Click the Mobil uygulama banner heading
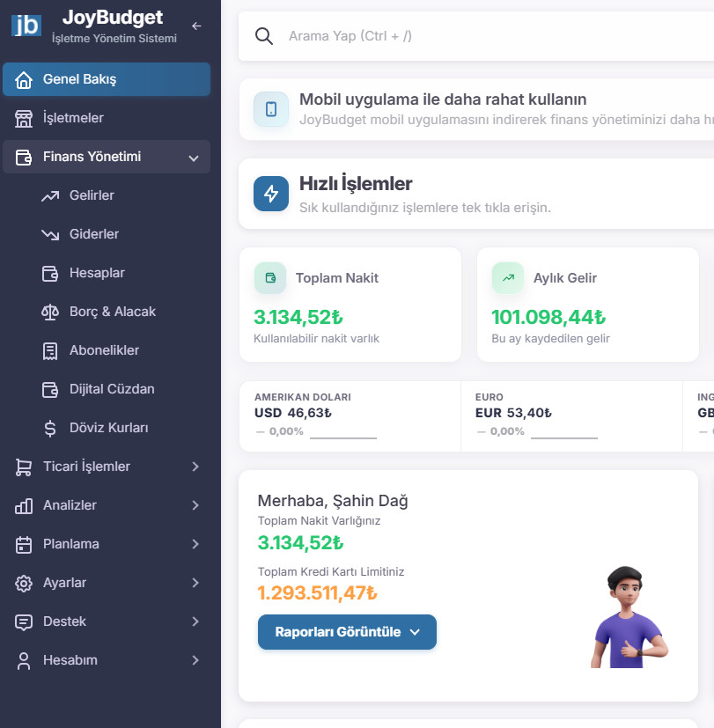714x728 pixels. pos(443,99)
